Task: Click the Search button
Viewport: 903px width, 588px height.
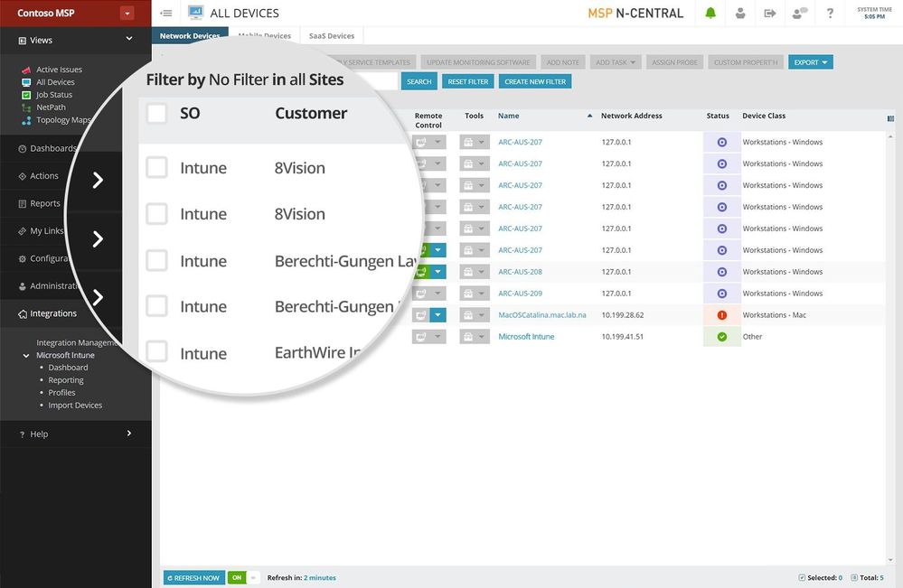Action: (419, 81)
